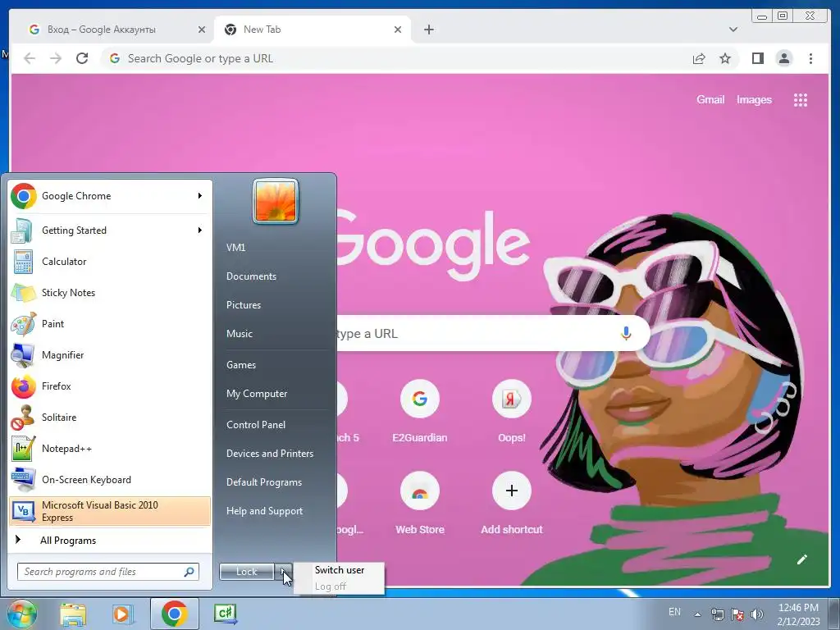Expand Getting Started submenu arrow
The image size is (840, 630).
pyautogui.click(x=200, y=230)
